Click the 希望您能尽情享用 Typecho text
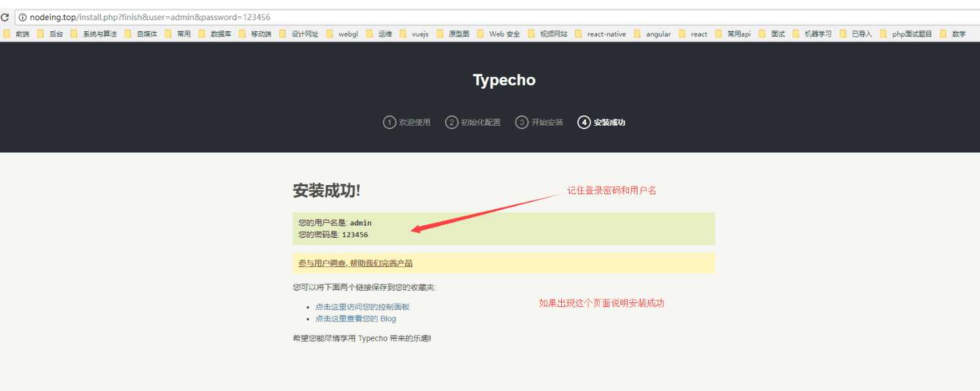The height and width of the screenshot is (391, 980). tap(362, 339)
